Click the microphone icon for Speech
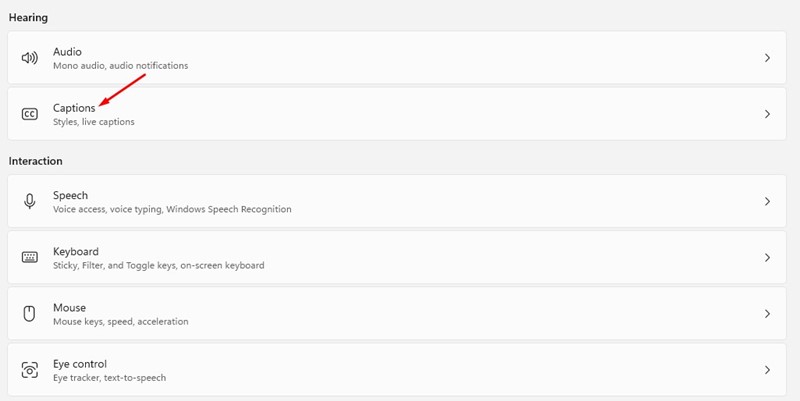Image resolution: width=800 pixels, height=401 pixels. [30, 201]
